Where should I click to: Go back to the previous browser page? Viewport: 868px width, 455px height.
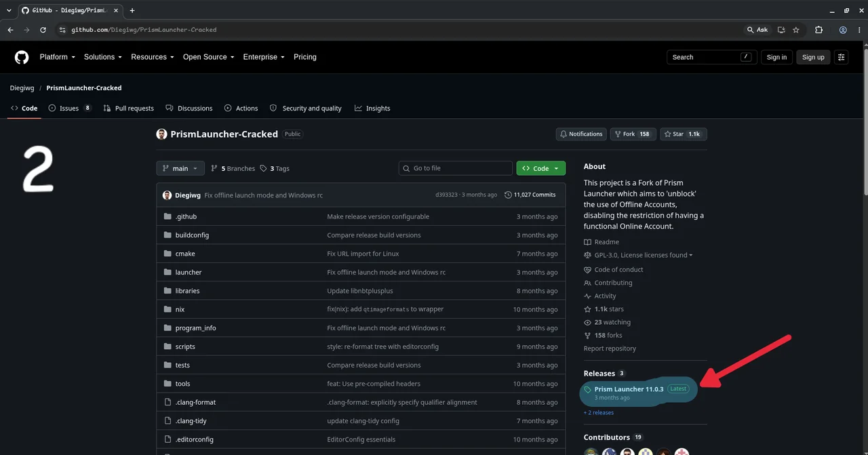tap(10, 30)
